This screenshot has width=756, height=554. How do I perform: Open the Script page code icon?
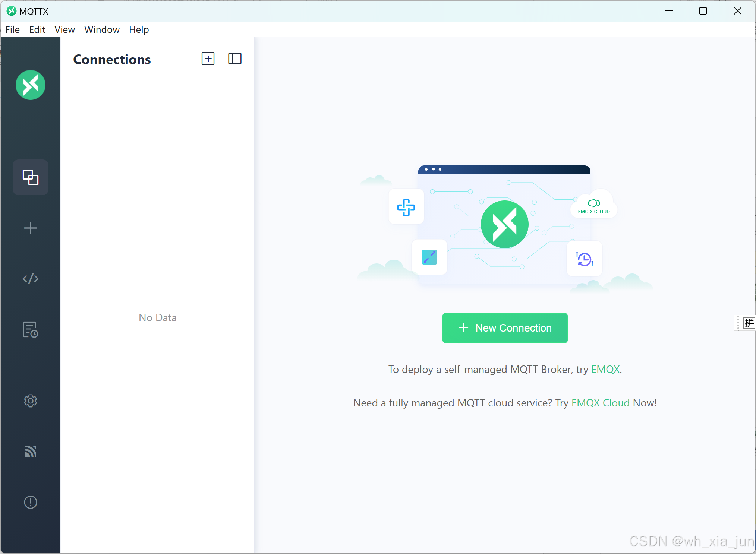click(31, 279)
